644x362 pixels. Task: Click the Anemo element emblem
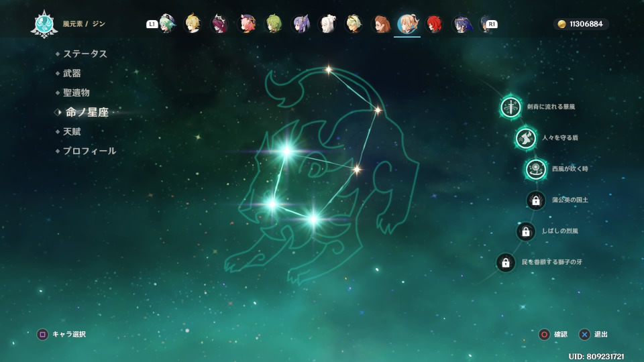pyautogui.click(x=44, y=24)
